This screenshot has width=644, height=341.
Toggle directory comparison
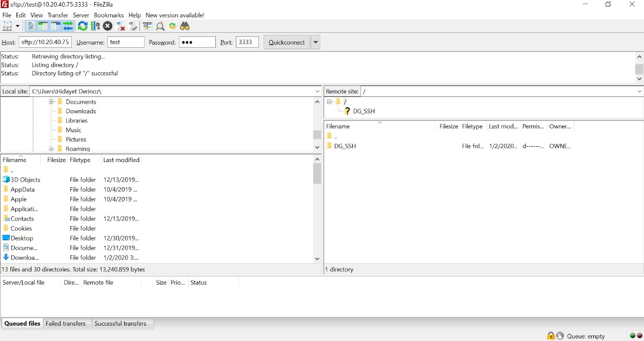(160, 26)
